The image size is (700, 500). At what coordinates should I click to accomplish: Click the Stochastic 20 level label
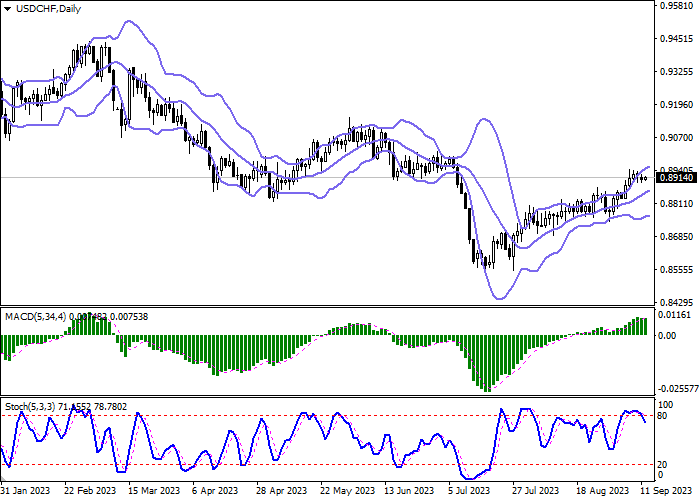coord(662,465)
